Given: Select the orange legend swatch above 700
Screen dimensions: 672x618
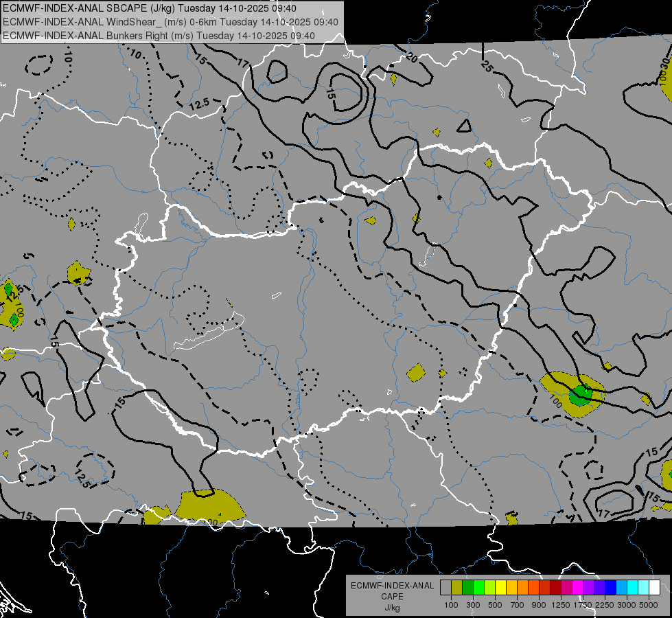Looking at the screenshot, I should coord(522,587).
